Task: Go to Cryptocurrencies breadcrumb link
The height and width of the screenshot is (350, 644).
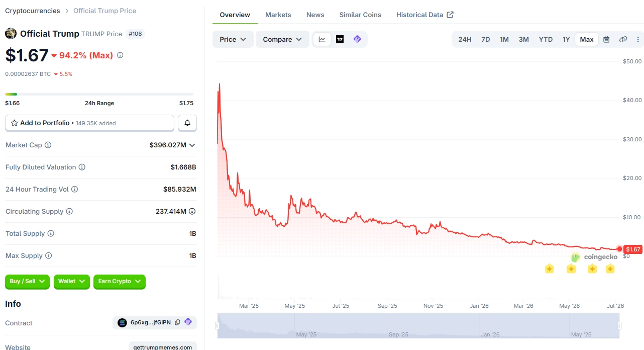Action: click(x=33, y=11)
